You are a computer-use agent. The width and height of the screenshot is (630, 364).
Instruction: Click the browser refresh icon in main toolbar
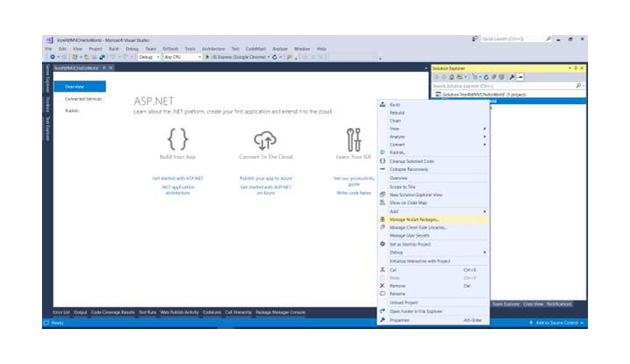click(x=275, y=57)
